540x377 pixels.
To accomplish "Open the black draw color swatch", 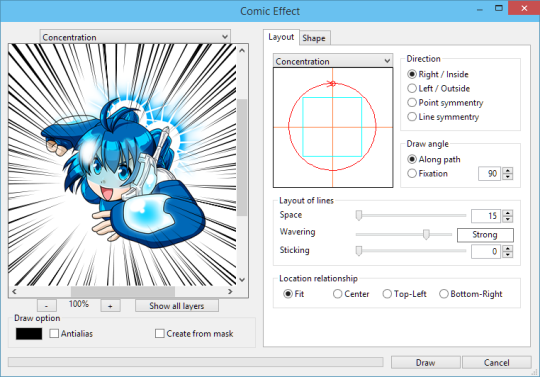I will point(29,334).
